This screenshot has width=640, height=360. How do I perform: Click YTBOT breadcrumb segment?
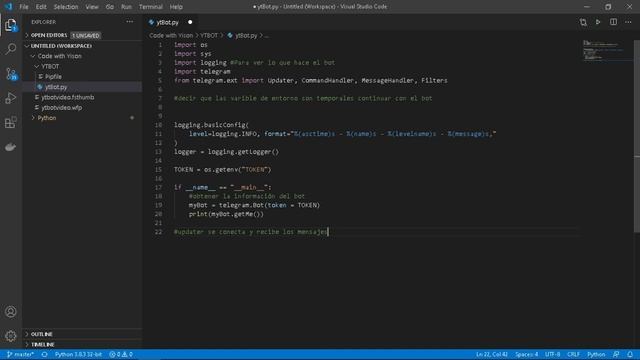click(x=209, y=36)
